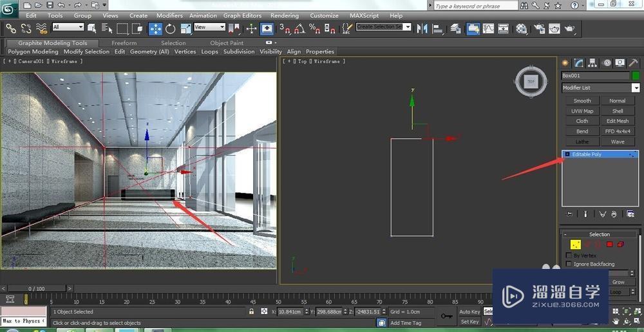
Task: Apply the FFD 4x4x4 modifier
Action: tap(618, 131)
